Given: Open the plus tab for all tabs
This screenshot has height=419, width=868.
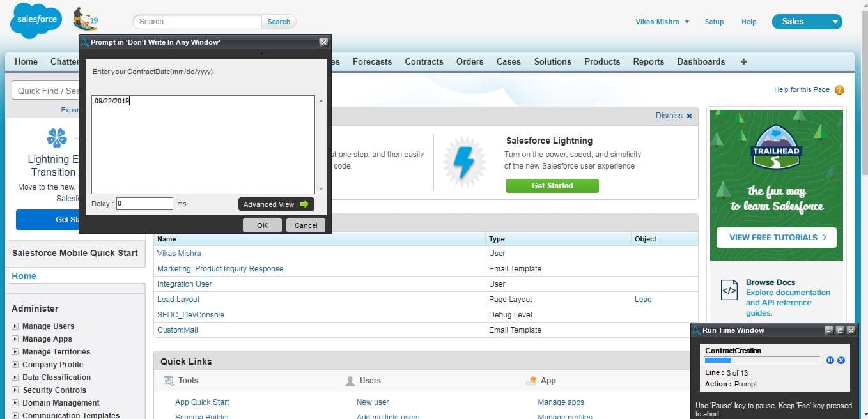Looking at the screenshot, I should [743, 62].
